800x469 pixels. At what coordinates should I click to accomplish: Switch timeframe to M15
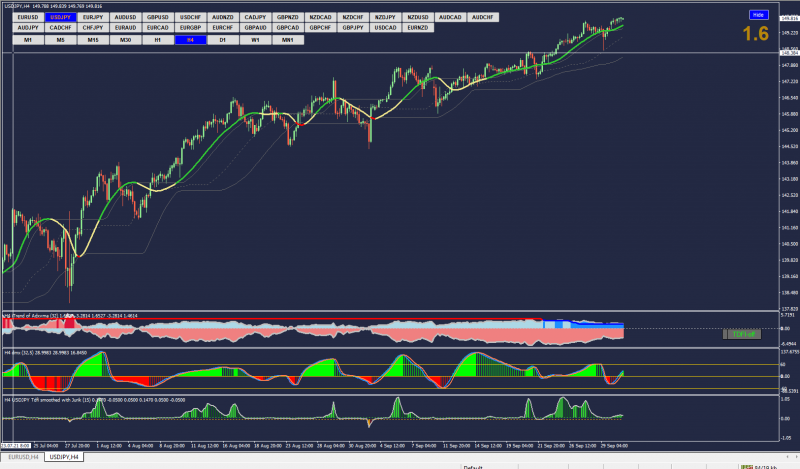[93, 40]
